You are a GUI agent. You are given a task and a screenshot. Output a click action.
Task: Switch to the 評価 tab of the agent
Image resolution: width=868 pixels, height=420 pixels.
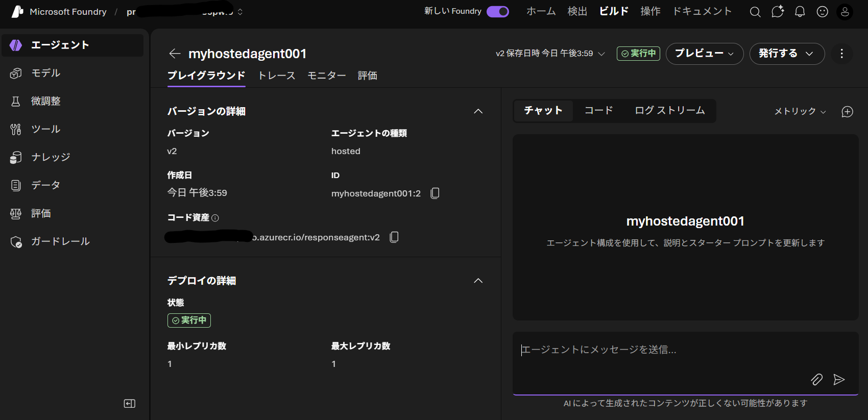tap(368, 76)
